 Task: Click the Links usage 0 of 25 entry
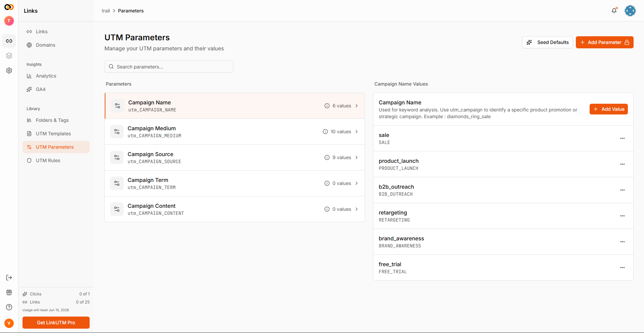[56, 302]
